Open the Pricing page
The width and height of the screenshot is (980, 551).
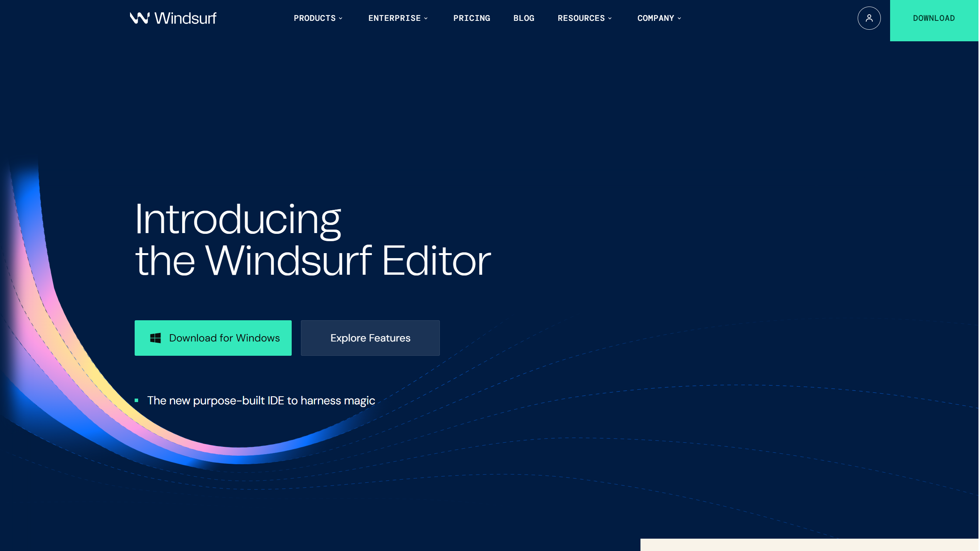(472, 18)
